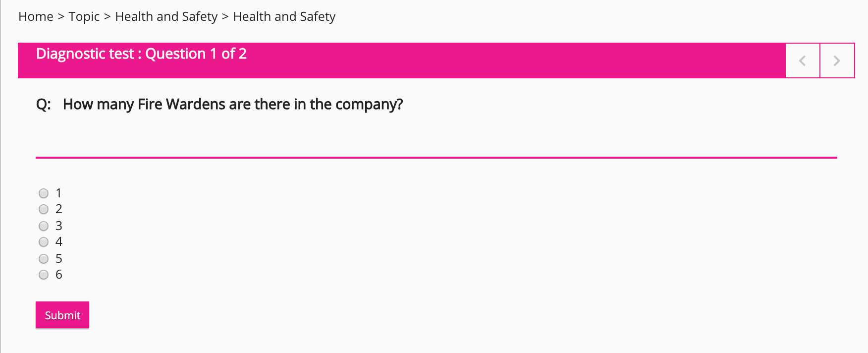Image resolution: width=868 pixels, height=353 pixels.
Task: Select the radio option for 4
Action: pyautogui.click(x=44, y=242)
